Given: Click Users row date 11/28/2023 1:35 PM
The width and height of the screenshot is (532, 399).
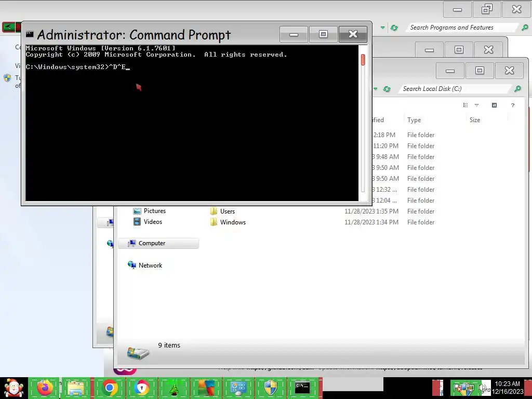Looking at the screenshot, I should (x=371, y=211).
